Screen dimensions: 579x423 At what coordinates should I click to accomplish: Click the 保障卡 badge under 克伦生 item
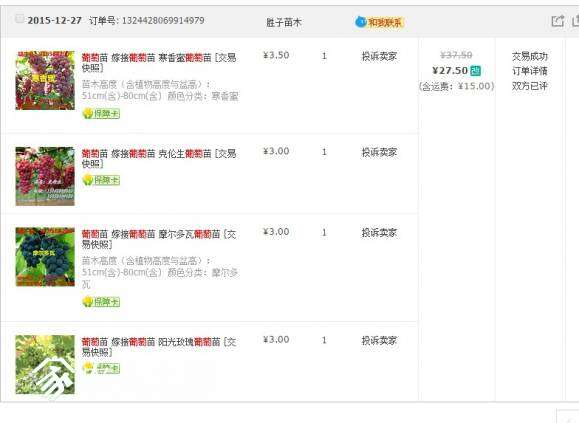[x=101, y=180]
